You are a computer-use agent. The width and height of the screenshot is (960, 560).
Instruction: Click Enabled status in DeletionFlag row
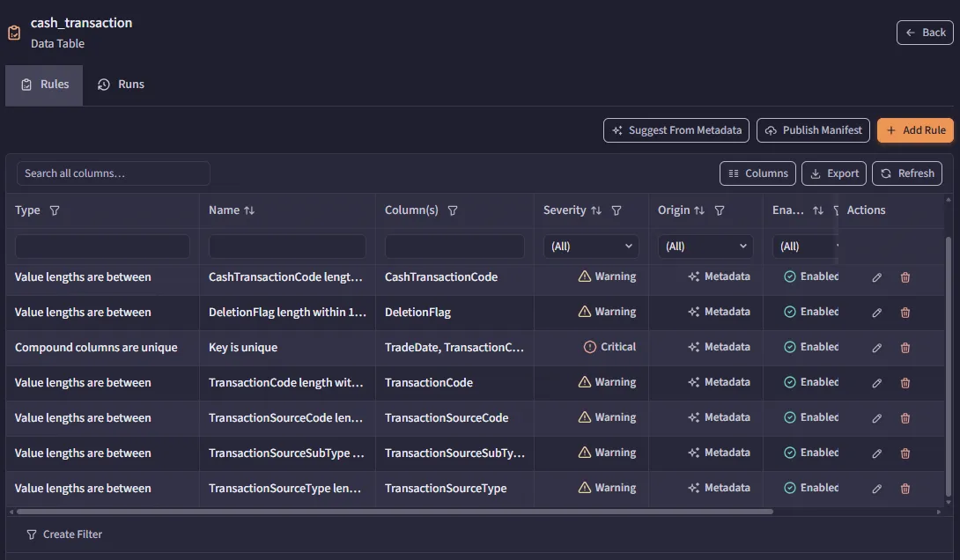[811, 312]
